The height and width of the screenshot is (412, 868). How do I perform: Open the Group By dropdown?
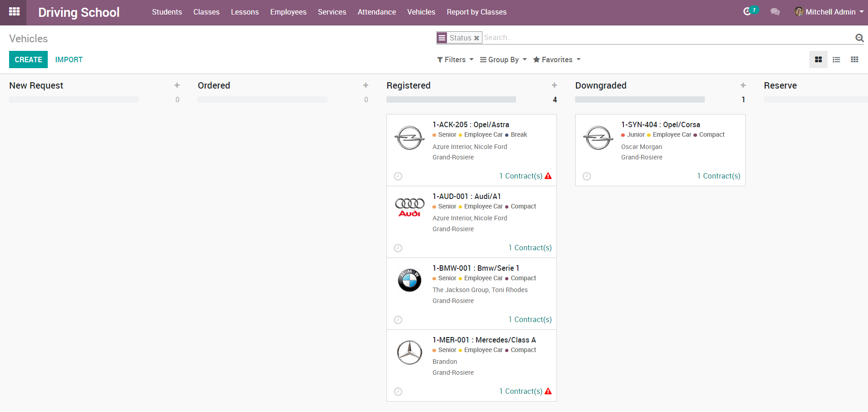pos(503,60)
